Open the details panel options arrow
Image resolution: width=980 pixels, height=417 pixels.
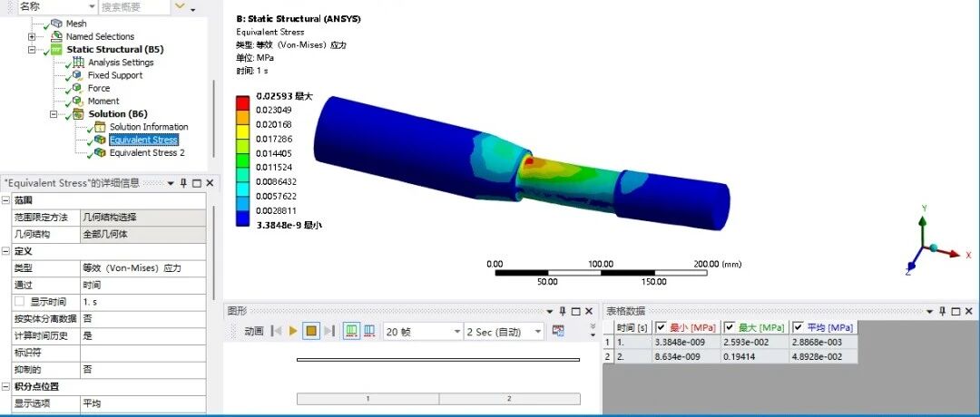[171, 183]
